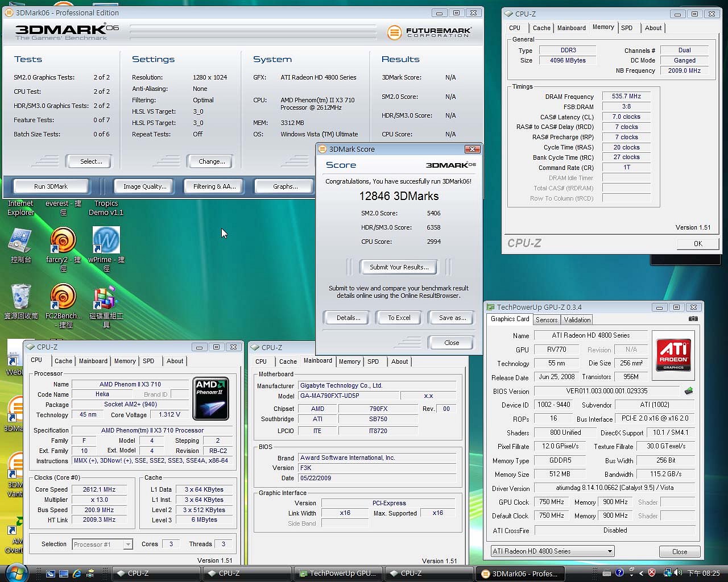
Task: Click the To Excel button
Action: (399, 318)
